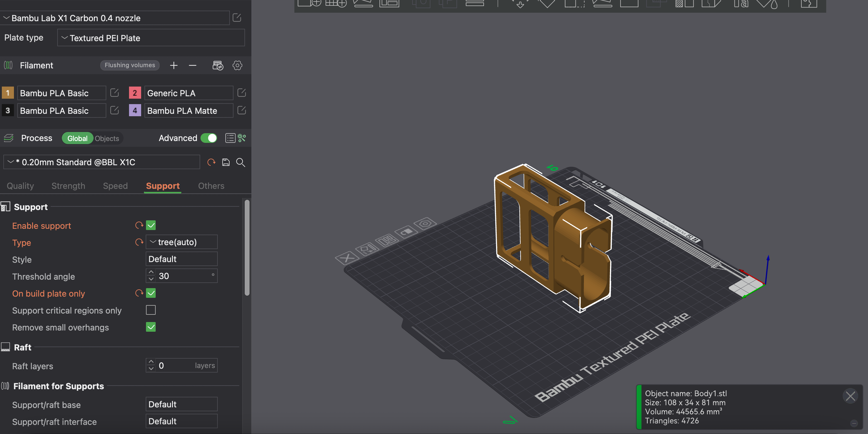Screen dimensions: 868x434
Task: Increase Threshold angle with up arrow
Action: coord(151,272)
